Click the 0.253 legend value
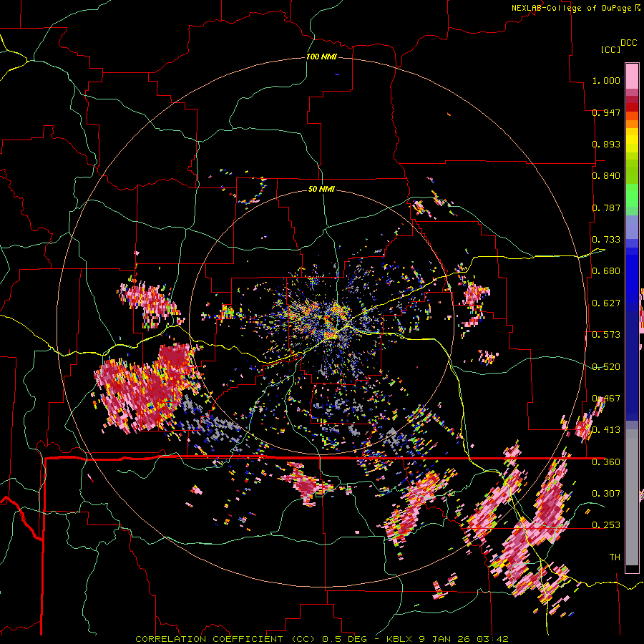Viewport: 644px width, 644px height. [x=606, y=525]
